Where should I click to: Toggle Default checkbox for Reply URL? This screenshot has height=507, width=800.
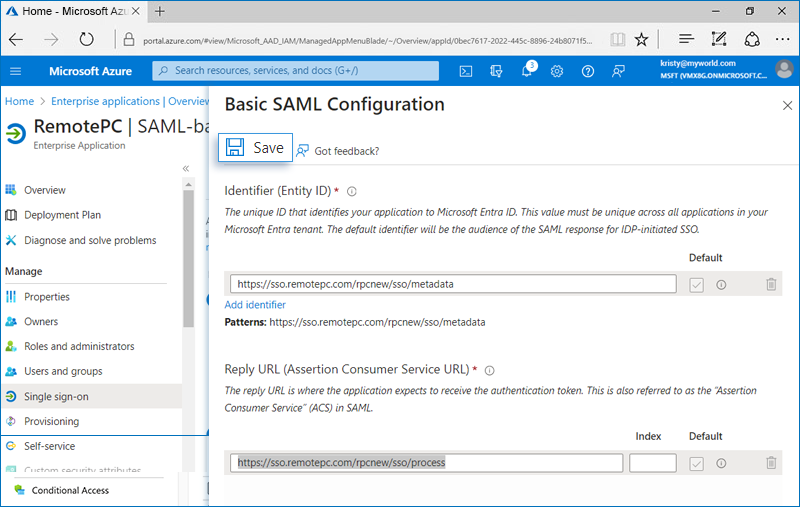pos(697,463)
